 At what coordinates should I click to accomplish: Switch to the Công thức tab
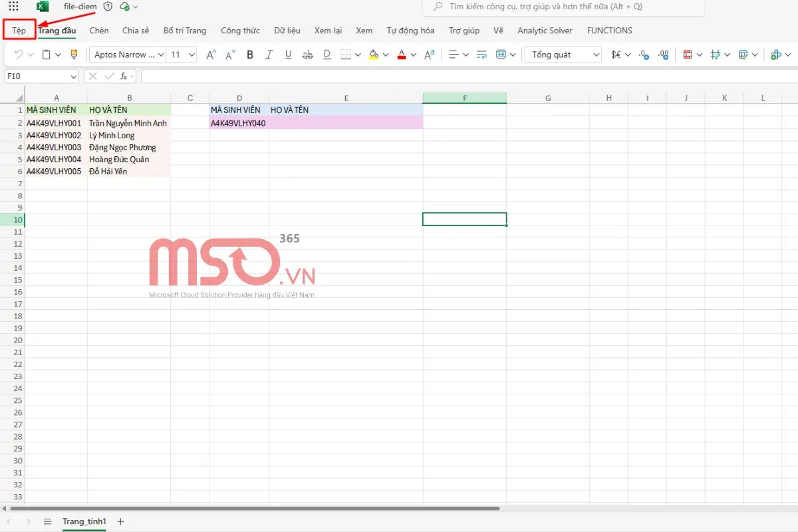pos(240,31)
